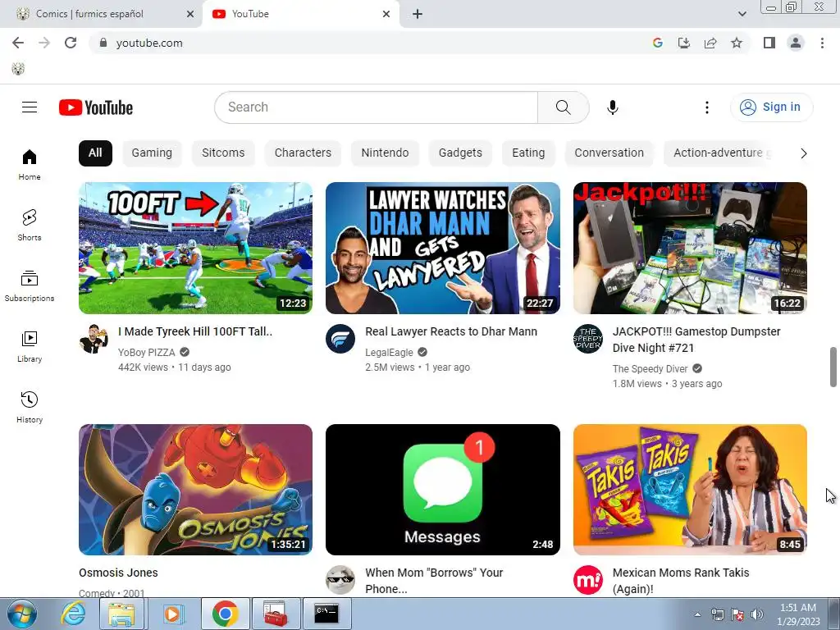
Task: Toggle the browser side panel
Action: 769,43
